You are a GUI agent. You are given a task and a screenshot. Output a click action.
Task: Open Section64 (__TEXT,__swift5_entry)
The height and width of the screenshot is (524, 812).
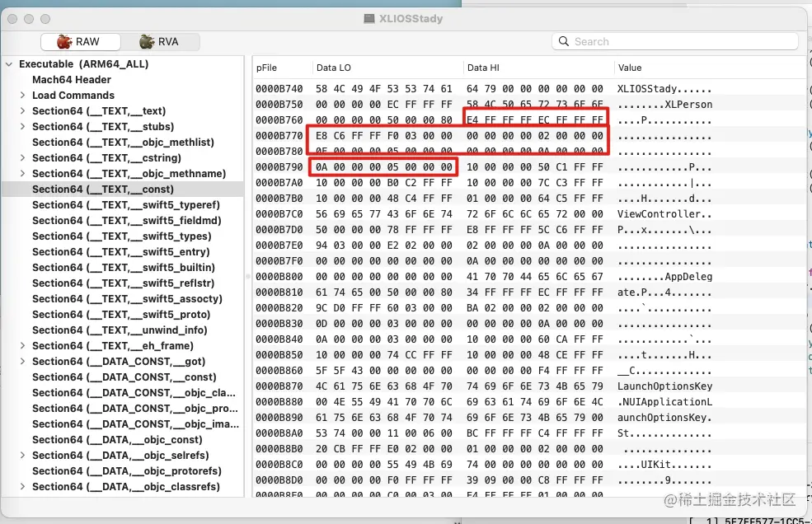[120, 251]
